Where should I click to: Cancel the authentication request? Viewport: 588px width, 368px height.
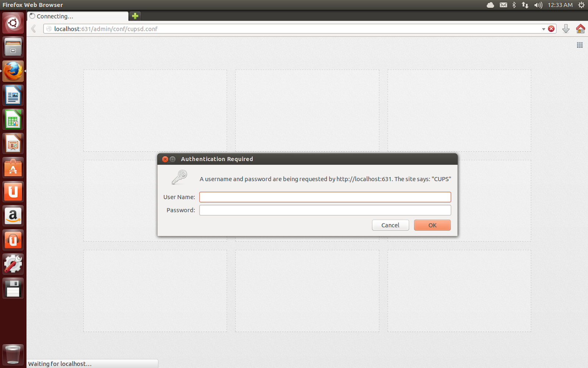(x=390, y=225)
